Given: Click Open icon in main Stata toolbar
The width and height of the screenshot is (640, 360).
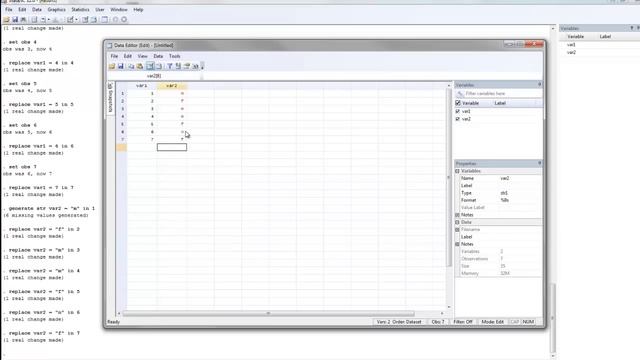Looking at the screenshot, I should (x=6, y=19).
